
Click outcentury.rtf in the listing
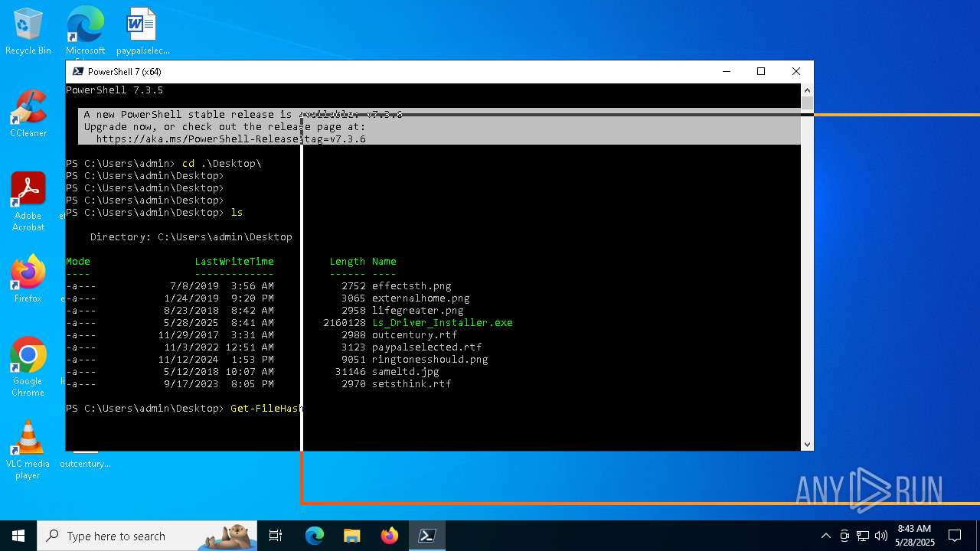[x=414, y=335]
